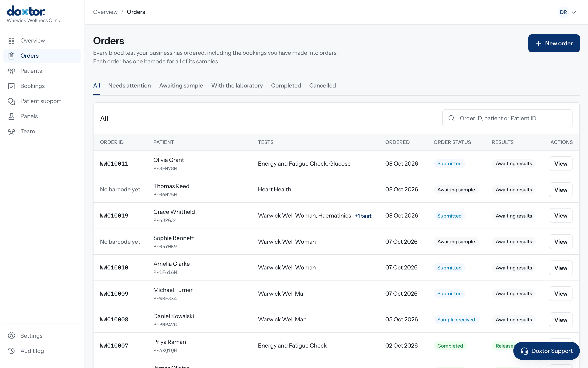Expand the account menu chevron

(574, 12)
